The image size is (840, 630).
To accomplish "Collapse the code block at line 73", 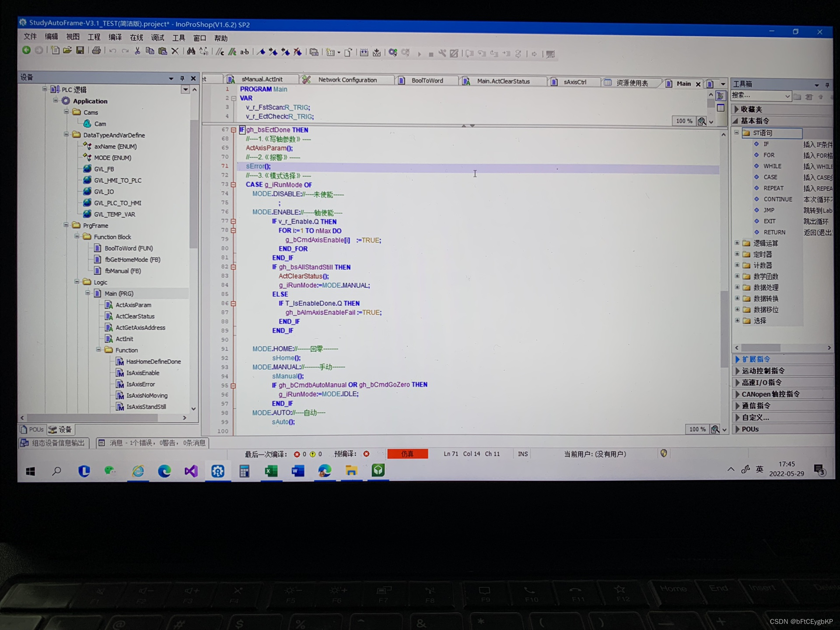I will [x=234, y=185].
